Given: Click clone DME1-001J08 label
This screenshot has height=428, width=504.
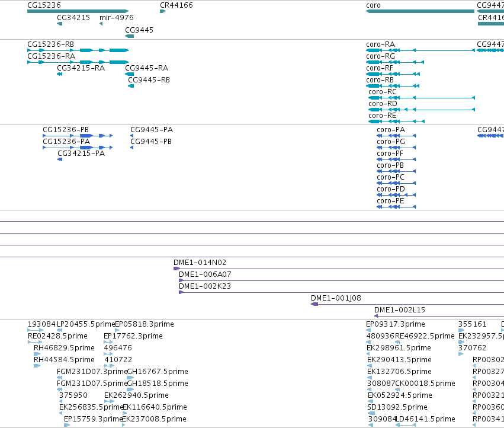Looking at the screenshot, I should [336, 298].
